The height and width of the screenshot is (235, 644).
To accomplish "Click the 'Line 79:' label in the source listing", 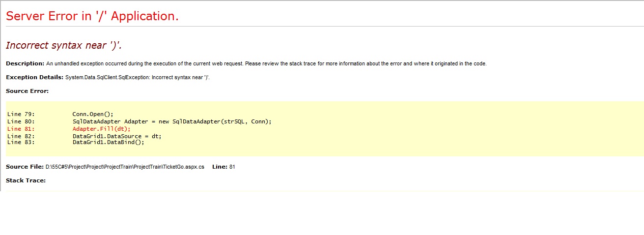I will [21, 114].
